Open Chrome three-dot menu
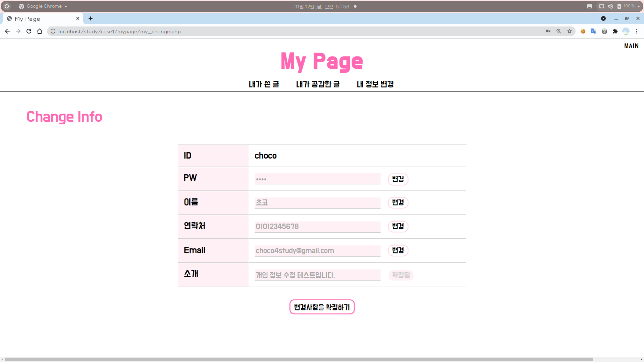The width and height of the screenshot is (644, 362). point(637,31)
